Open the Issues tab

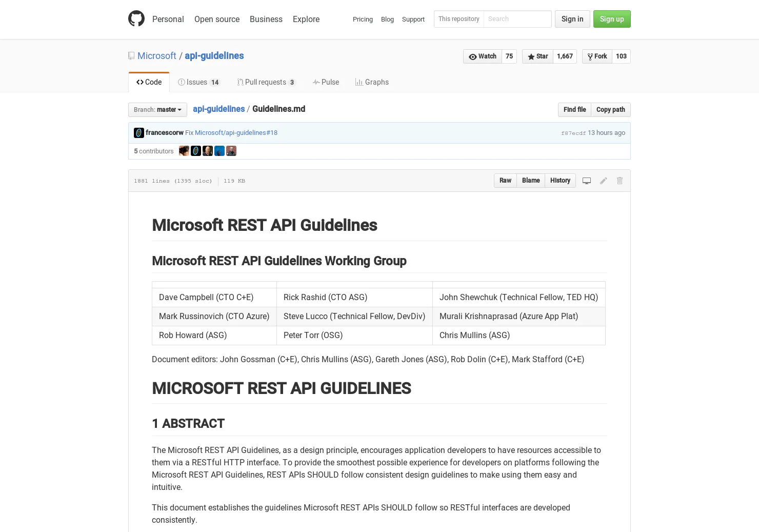(199, 82)
